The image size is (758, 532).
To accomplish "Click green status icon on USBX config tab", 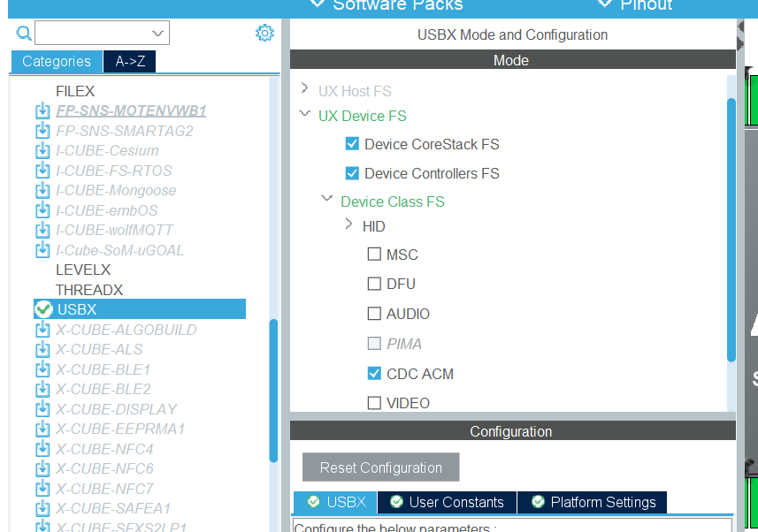I will (313, 502).
